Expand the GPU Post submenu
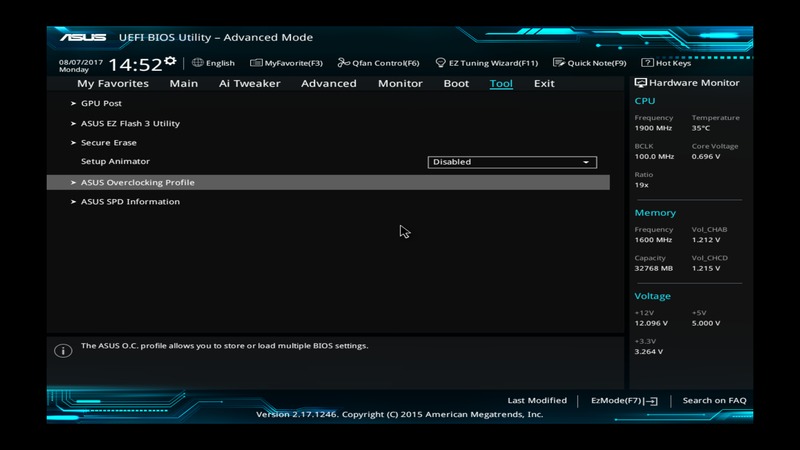 pos(101,103)
